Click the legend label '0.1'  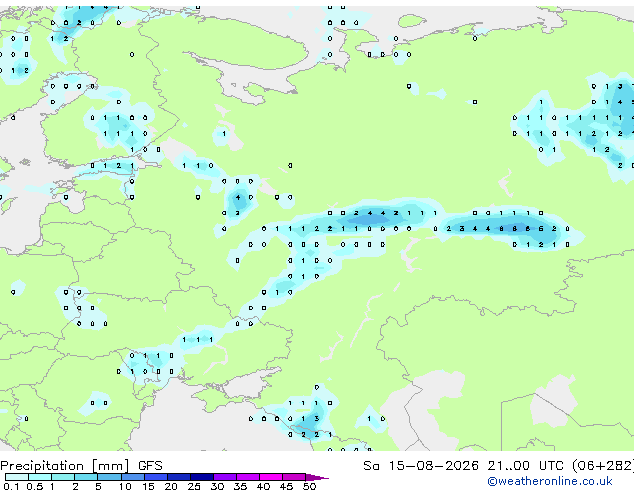coord(9,486)
